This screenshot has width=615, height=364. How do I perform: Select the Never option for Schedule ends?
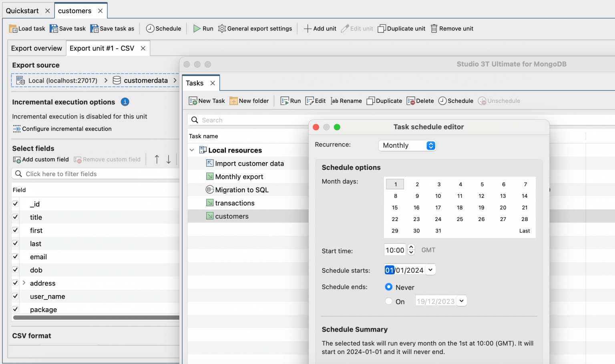tap(388, 287)
